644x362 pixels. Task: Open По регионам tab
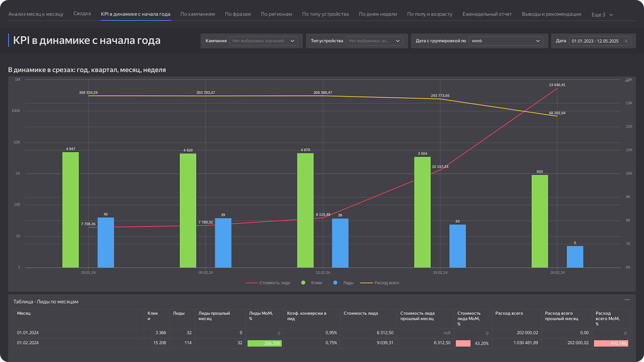pos(276,14)
